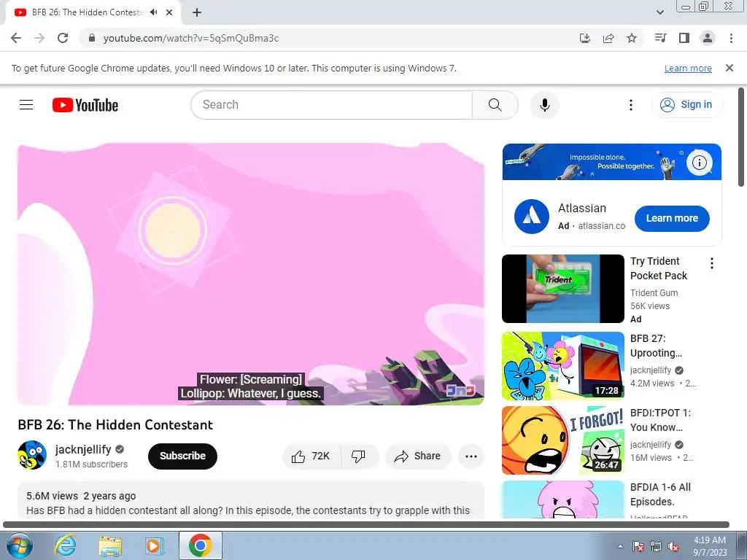
Task: Click the browser forward arrow
Action: (39, 38)
